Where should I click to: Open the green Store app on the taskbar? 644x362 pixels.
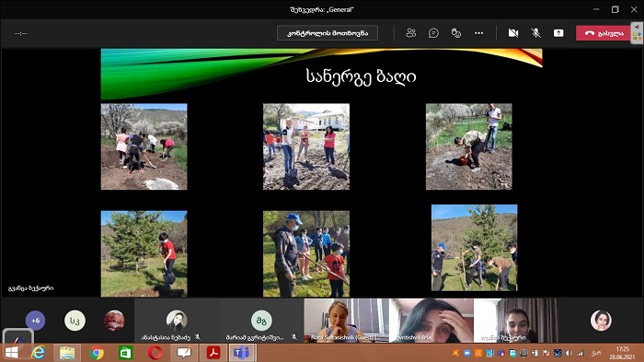click(x=126, y=353)
